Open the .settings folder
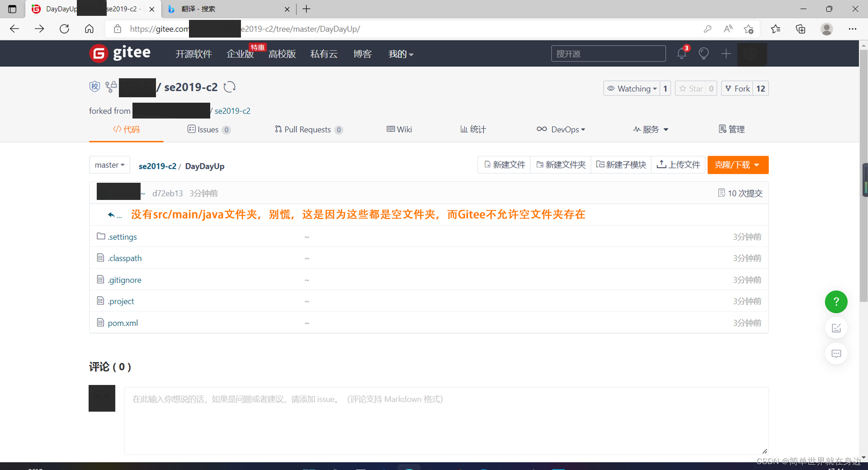Image resolution: width=868 pixels, height=470 pixels. pyautogui.click(x=122, y=237)
